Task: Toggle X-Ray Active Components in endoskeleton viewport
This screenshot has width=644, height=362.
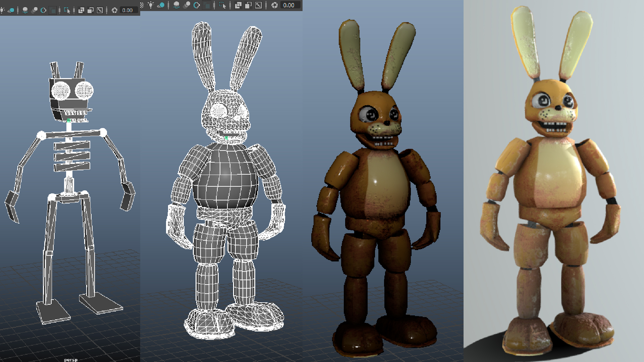Action: tap(91, 10)
